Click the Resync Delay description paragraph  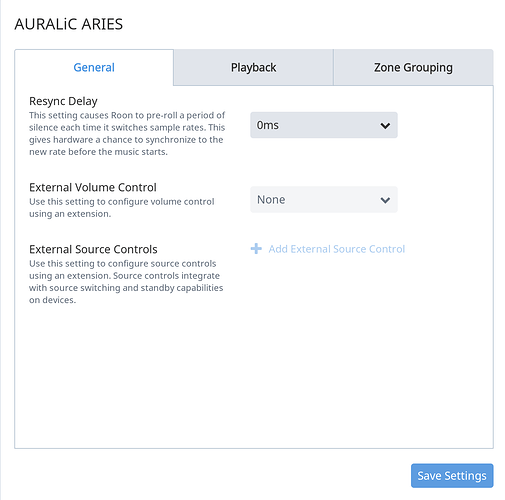[127, 133]
